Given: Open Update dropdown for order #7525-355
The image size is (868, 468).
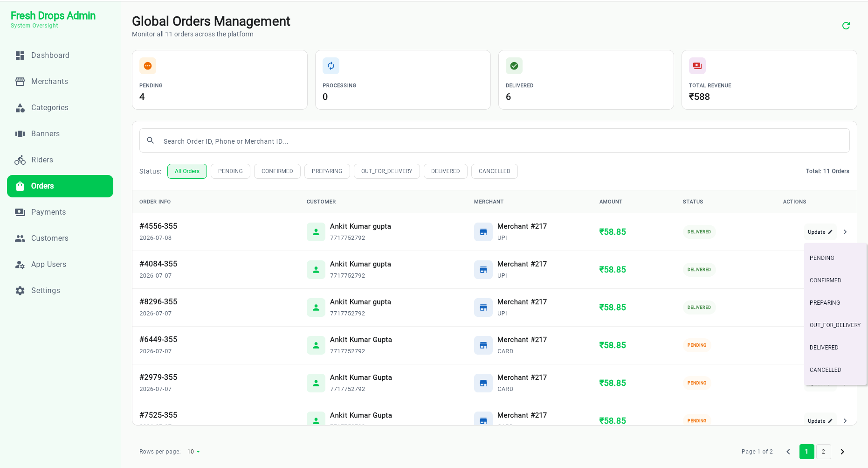Looking at the screenshot, I should [820, 420].
